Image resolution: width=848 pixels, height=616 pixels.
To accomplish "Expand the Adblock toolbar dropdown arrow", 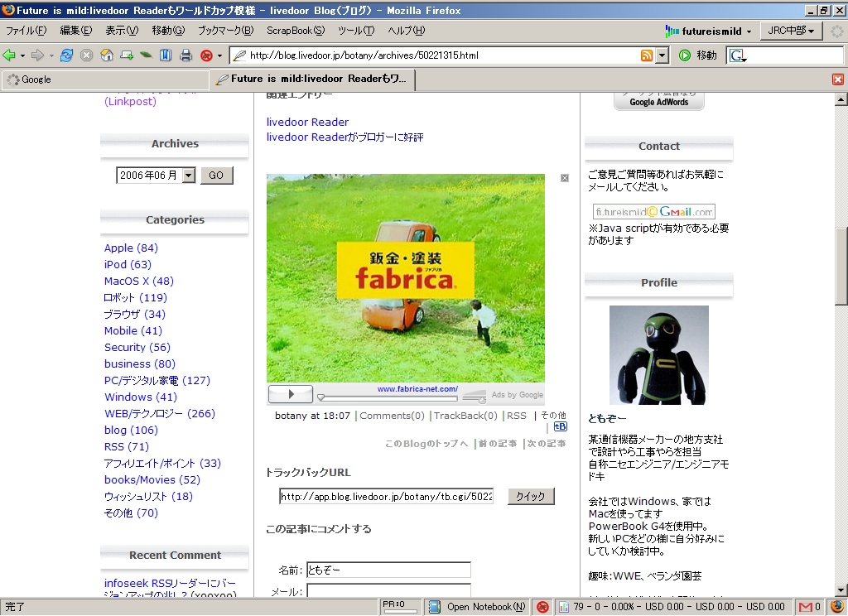I will coord(219,55).
